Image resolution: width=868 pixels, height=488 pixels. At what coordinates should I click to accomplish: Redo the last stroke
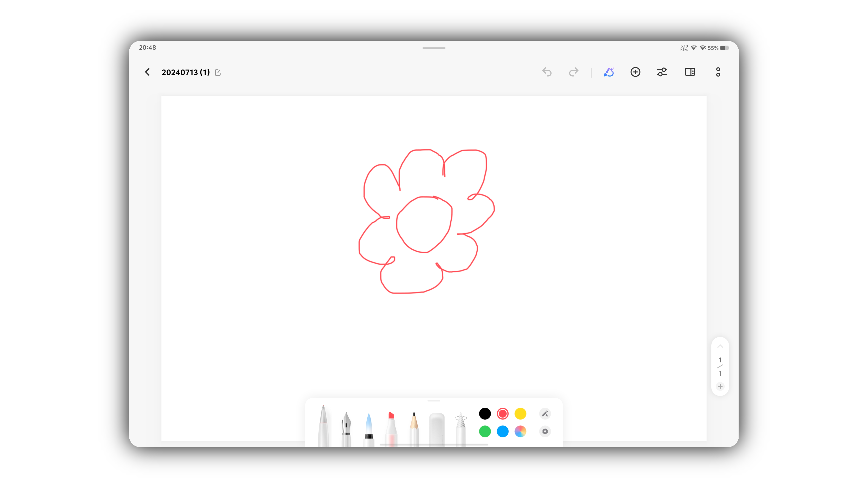click(x=574, y=72)
